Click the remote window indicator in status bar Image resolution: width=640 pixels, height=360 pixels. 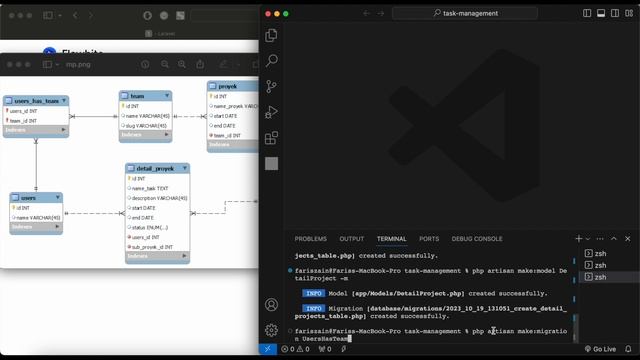(x=268, y=349)
